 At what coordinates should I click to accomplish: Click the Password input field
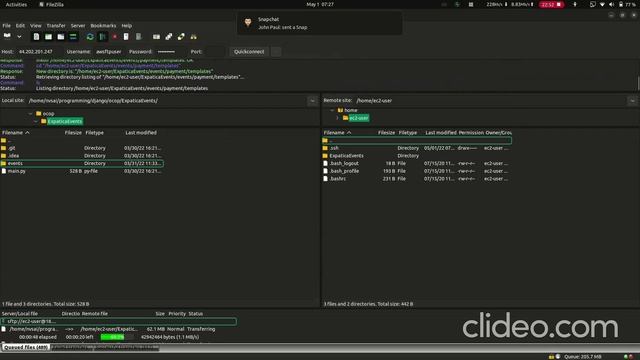click(171, 52)
